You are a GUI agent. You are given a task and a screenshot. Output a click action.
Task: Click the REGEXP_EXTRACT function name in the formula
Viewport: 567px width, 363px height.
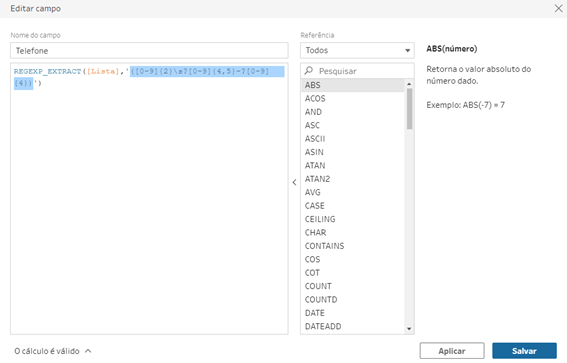(47, 71)
